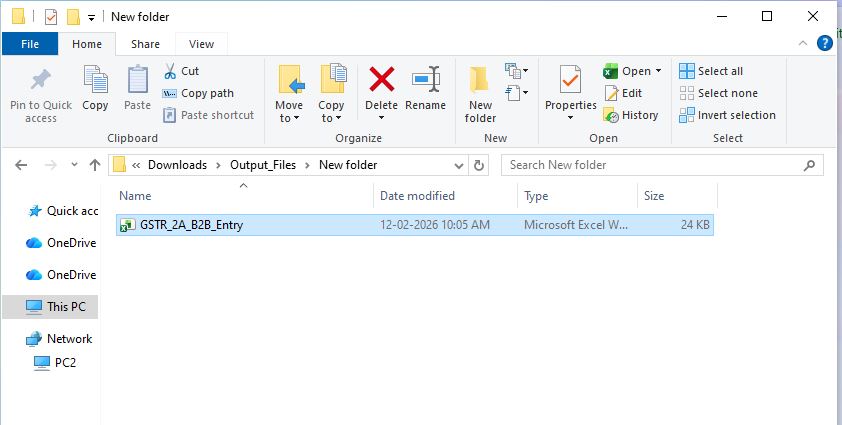The width and height of the screenshot is (842, 425).
Task: Click the Search New folder field
Action: coord(655,165)
